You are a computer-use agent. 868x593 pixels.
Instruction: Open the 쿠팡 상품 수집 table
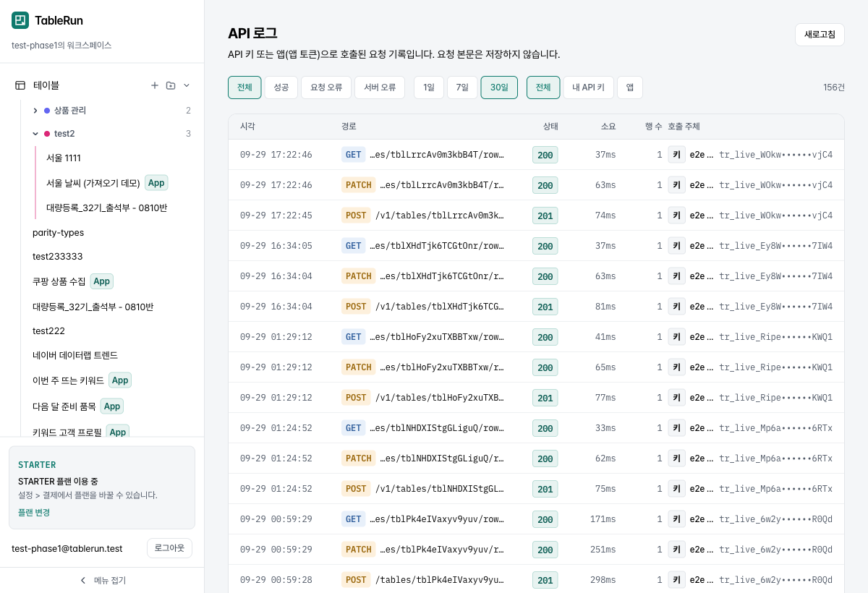pyautogui.click(x=59, y=281)
